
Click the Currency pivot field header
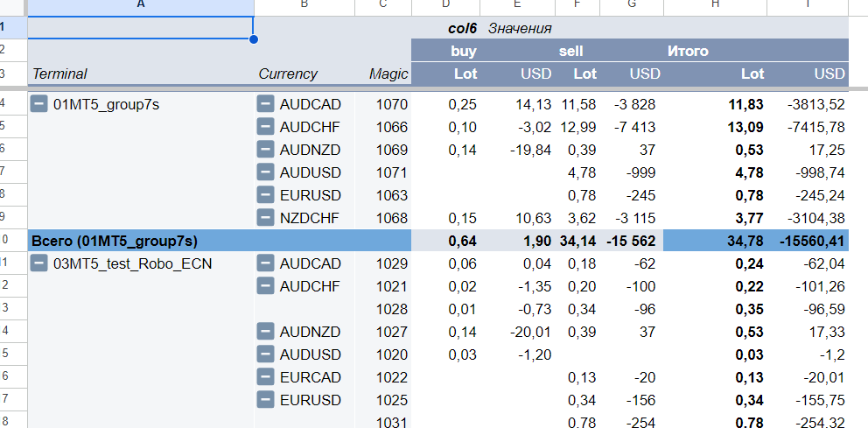point(288,74)
